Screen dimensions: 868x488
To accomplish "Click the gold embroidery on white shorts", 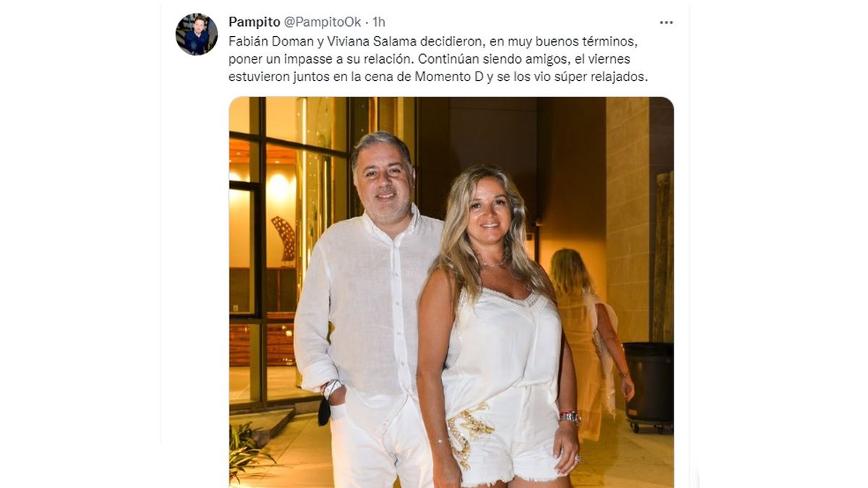I will [x=468, y=432].
